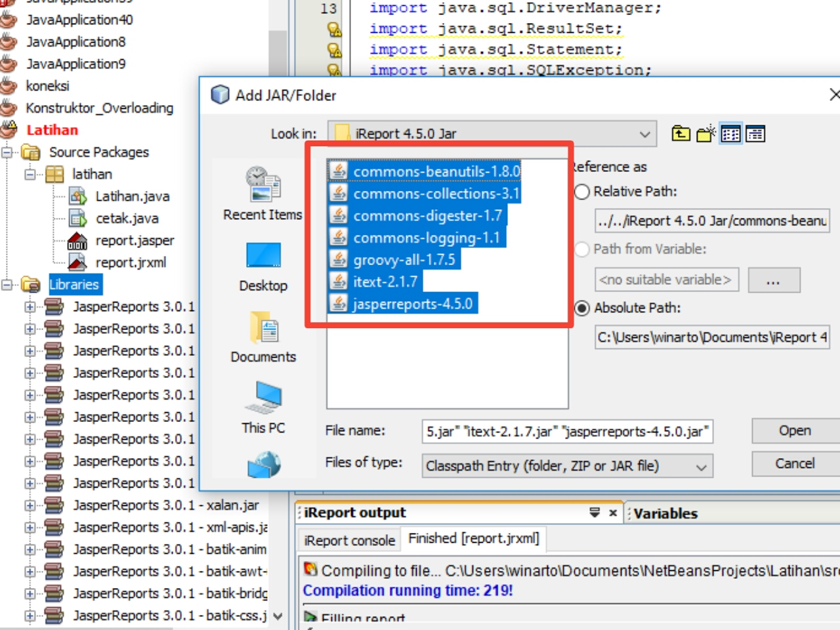Click the Up One Level folder icon
Image resolution: width=840 pixels, height=630 pixels.
(x=681, y=134)
